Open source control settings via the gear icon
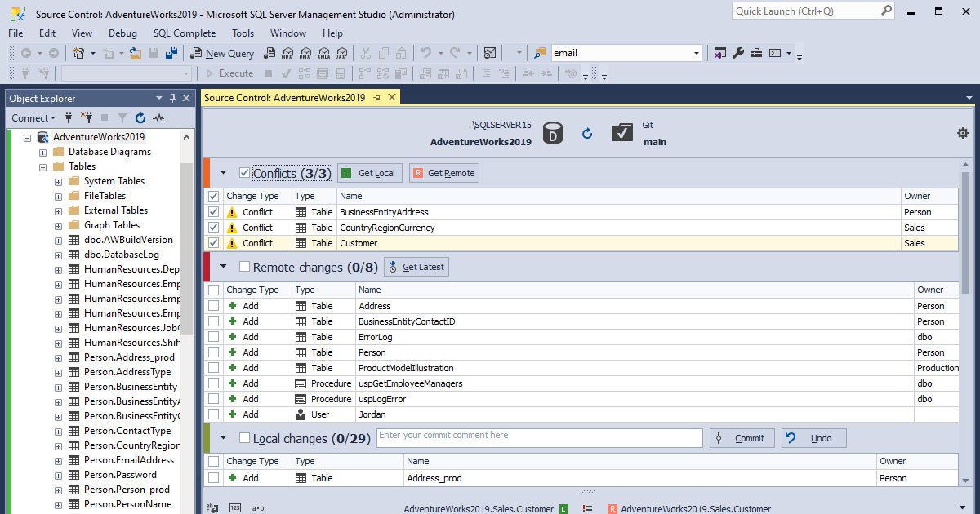980x514 pixels. coord(962,132)
